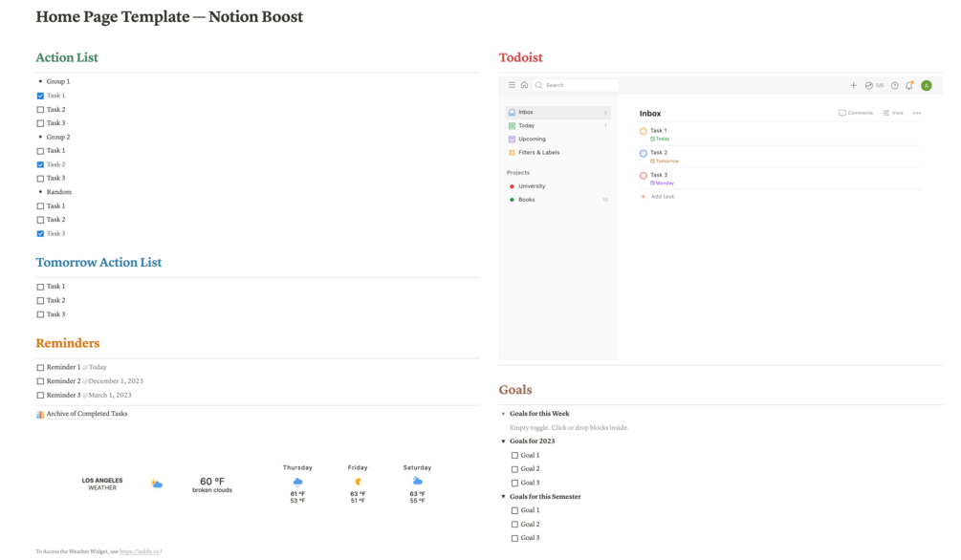The image size is (961, 560).
Task: Collapse the Goals for this Semester toggle
Action: point(504,496)
